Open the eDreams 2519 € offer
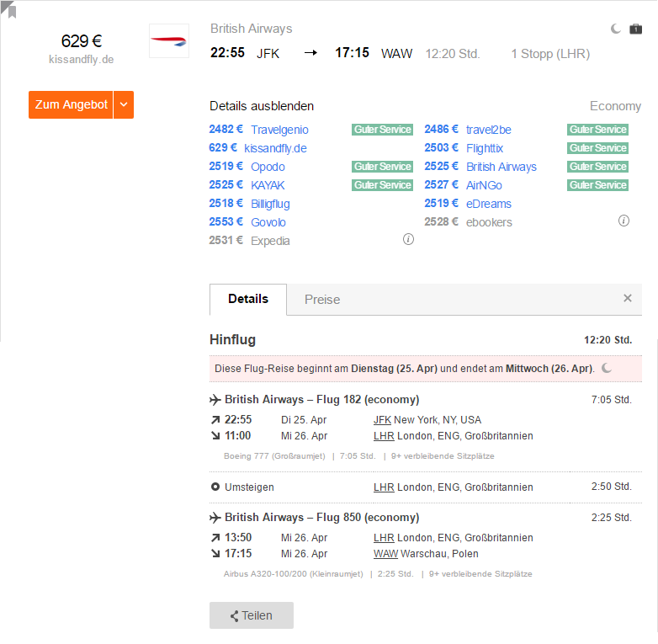The image size is (658, 644). [x=468, y=204]
